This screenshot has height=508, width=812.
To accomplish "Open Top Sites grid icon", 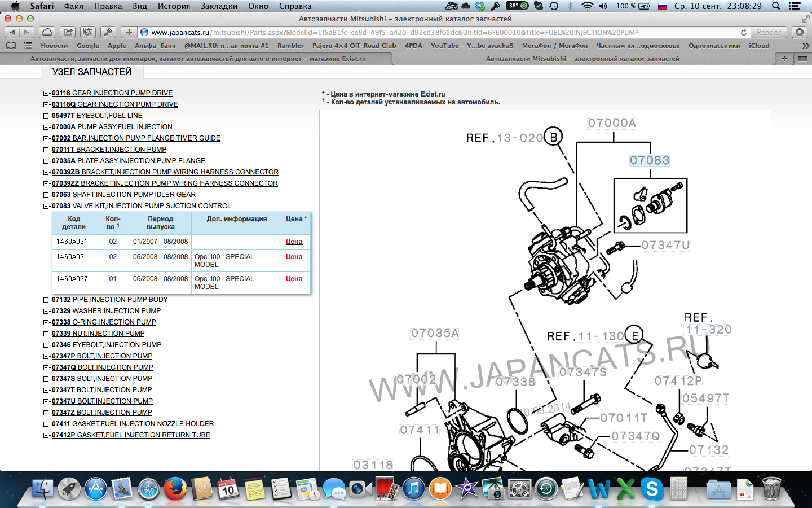I will click(x=28, y=46).
